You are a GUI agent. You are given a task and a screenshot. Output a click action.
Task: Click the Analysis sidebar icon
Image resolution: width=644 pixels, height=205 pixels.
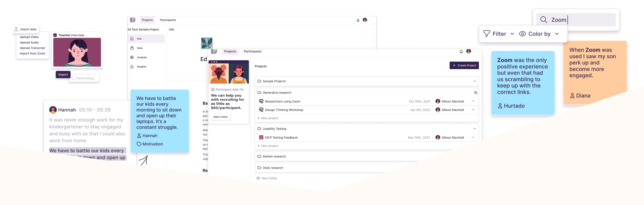[132, 57]
